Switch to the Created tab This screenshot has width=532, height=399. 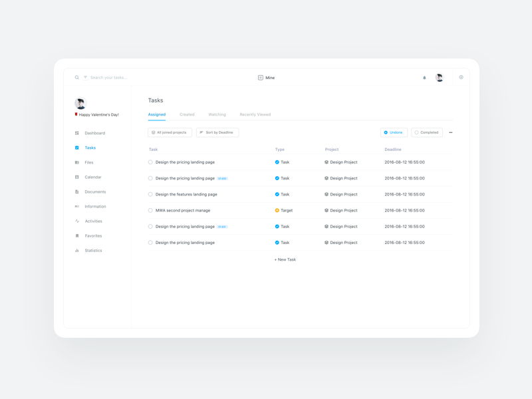[187, 114]
